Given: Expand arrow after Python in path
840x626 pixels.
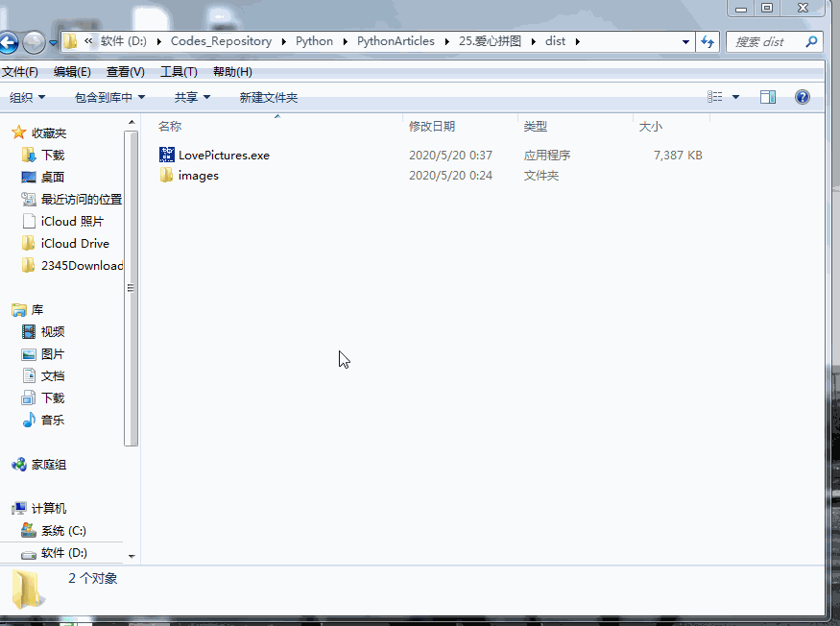Looking at the screenshot, I should pyautogui.click(x=345, y=41).
